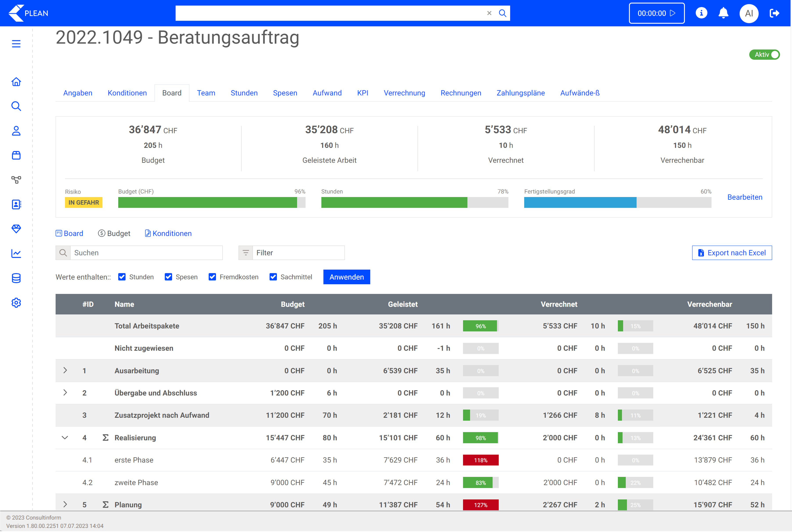Click Export nach Excel button
Screen dimensions: 792x532
coord(732,253)
